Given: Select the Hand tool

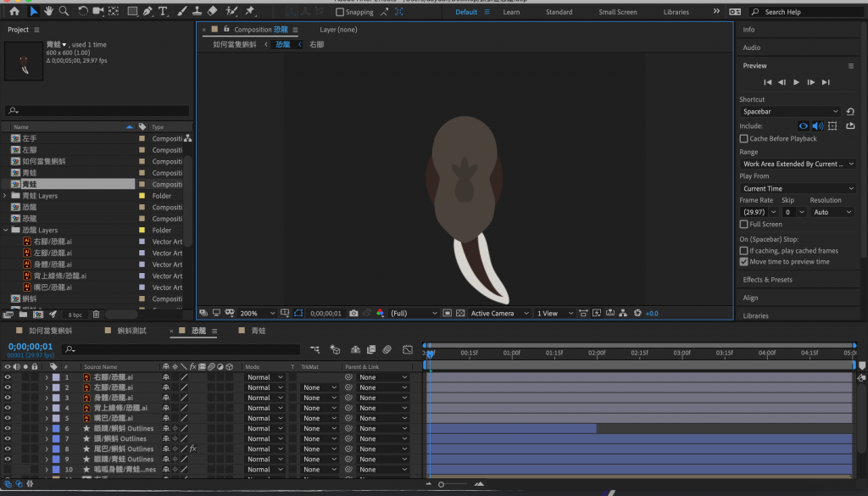Looking at the screenshot, I should tap(49, 12).
